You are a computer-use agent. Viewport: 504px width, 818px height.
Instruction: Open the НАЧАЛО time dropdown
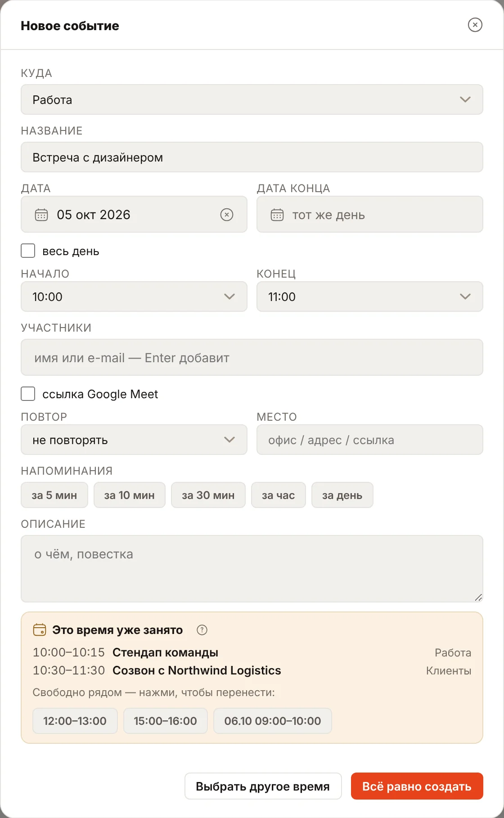point(134,297)
